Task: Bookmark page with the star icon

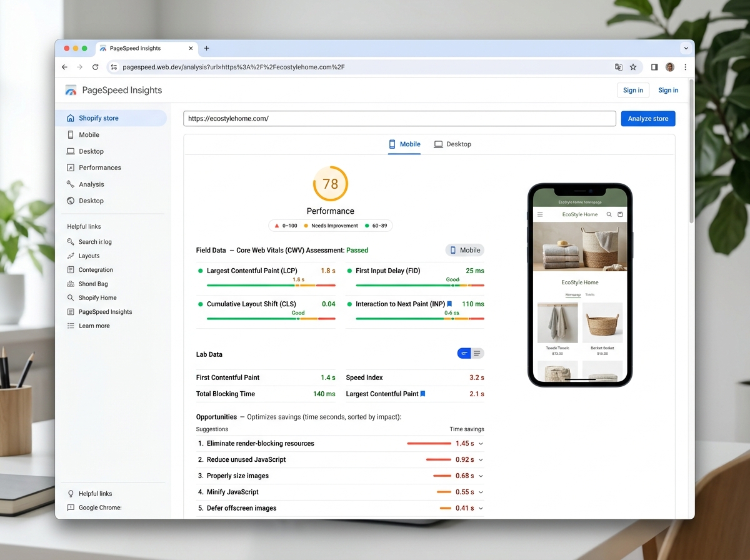Action: [633, 67]
